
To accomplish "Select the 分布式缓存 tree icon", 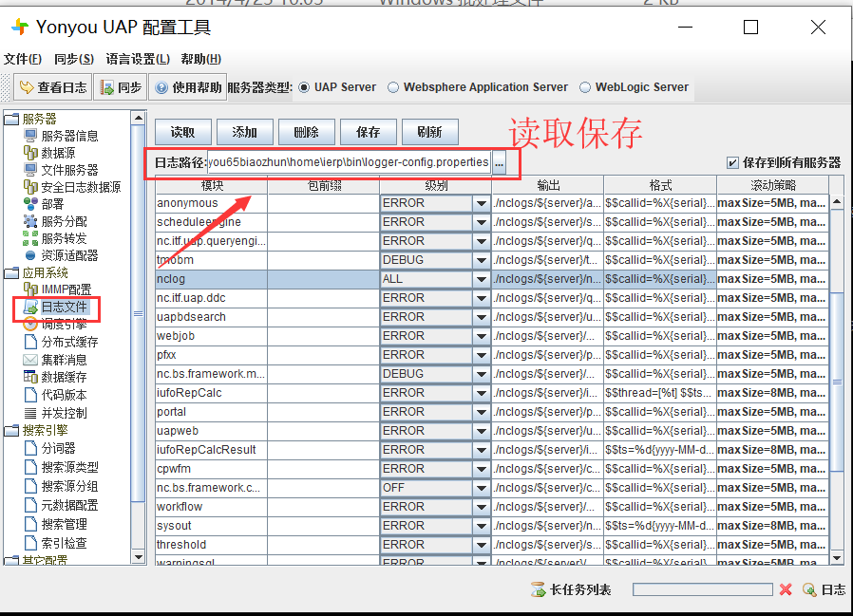I will click(x=30, y=342).
